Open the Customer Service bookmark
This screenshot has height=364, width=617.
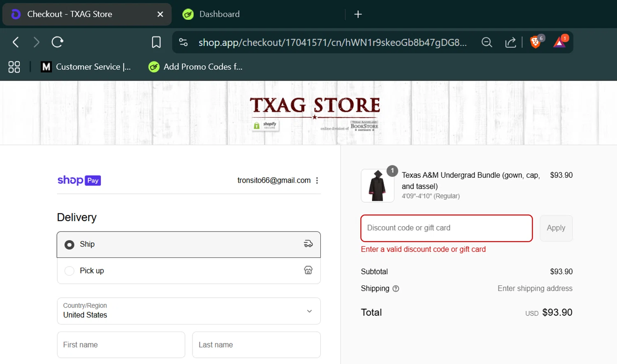pyautogui.click(x=86, y=67)
